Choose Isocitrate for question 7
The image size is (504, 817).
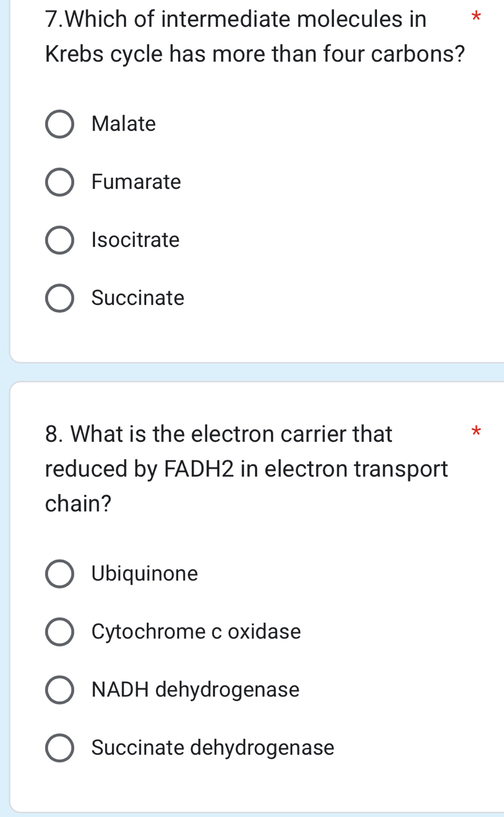click(x=60, y=240)
